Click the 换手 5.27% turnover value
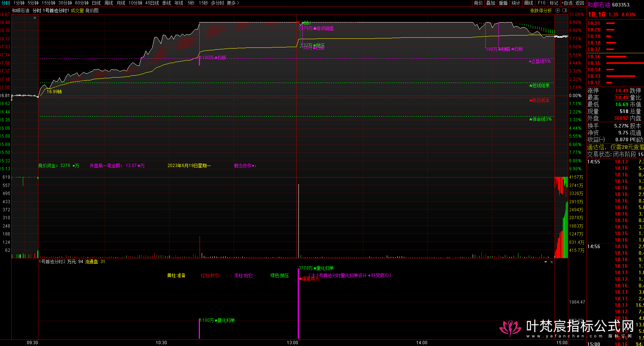The width and height of the screenshot is (644, 346). pos(621,126)
